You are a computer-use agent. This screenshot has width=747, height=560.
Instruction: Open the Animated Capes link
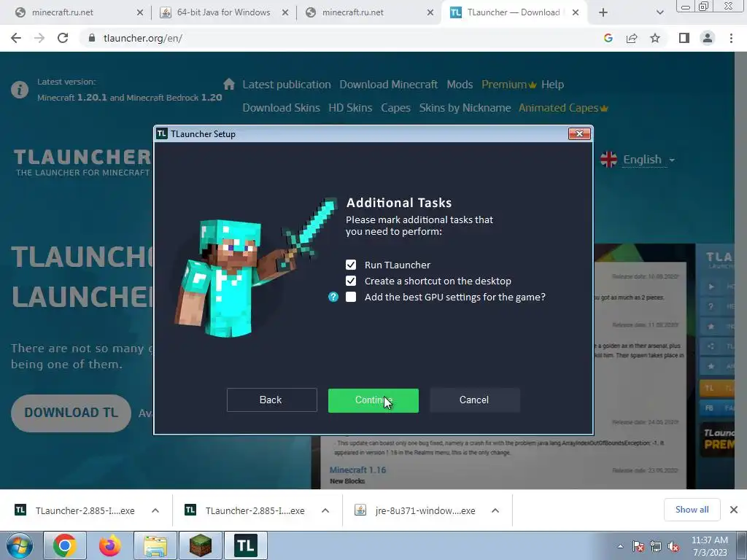[x=563, y=108]
